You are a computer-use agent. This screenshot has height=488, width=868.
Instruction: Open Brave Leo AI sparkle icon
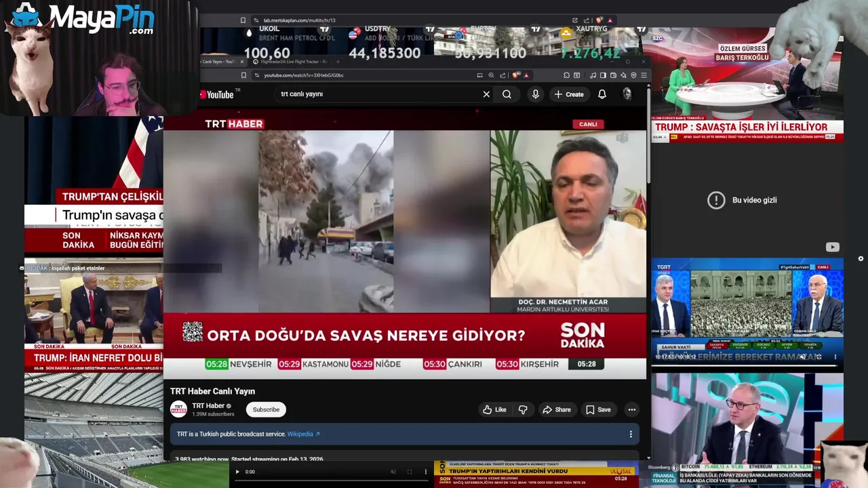tap(623, 75)
